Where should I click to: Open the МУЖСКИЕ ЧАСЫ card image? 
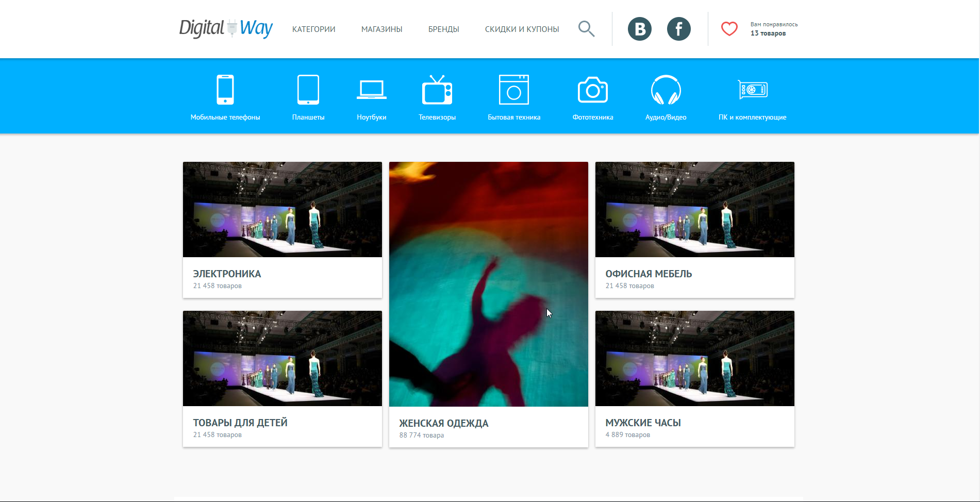coord(695,358)
